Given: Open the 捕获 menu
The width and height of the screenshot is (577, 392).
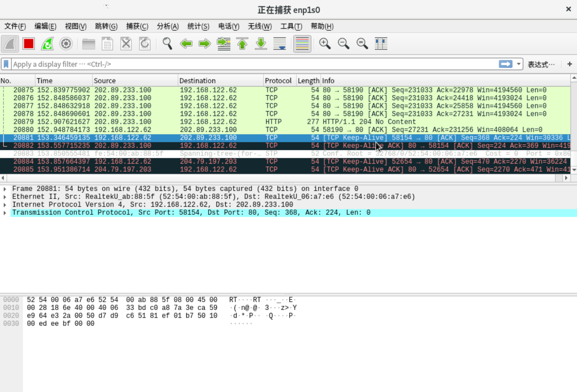Looking at the screenshot, I should point(136,26).
